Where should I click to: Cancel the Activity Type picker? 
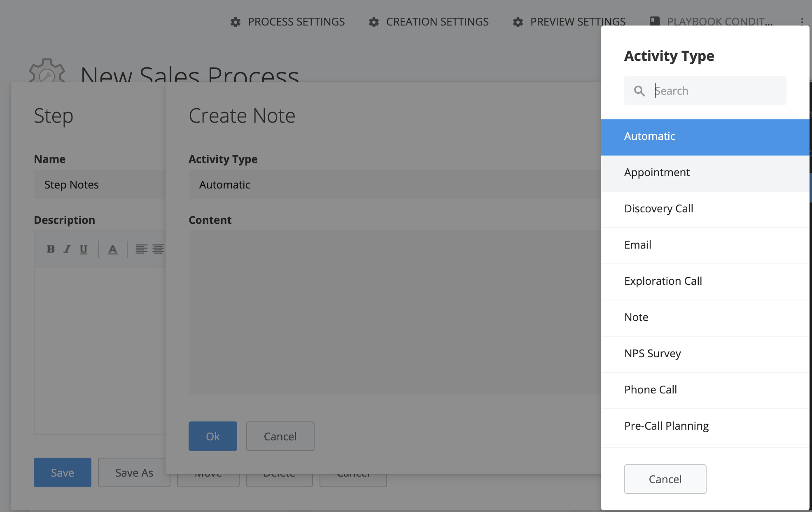(665, 479)
